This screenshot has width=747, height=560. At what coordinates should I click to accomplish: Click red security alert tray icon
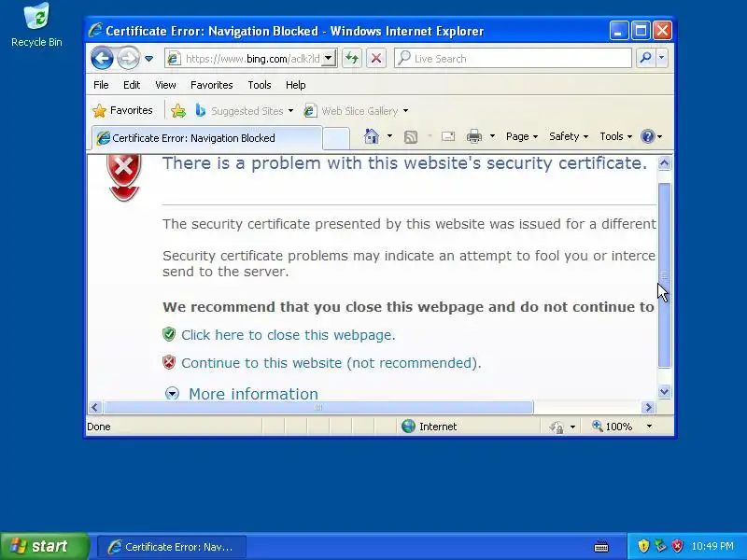(677, 546)
